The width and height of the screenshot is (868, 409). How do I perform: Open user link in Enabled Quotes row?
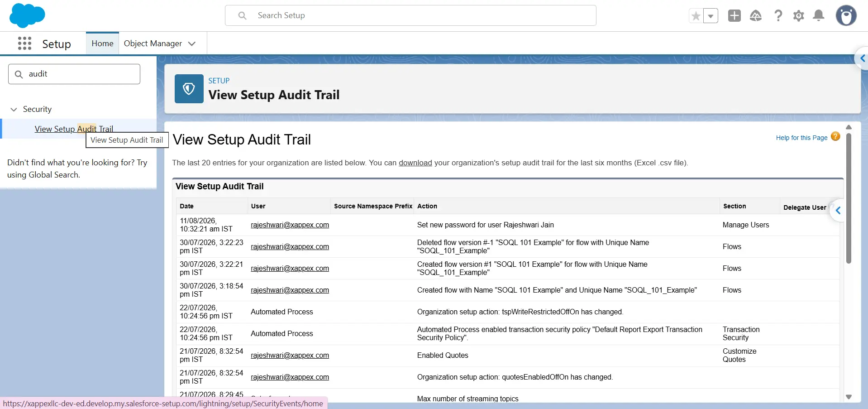coord(290,355)
